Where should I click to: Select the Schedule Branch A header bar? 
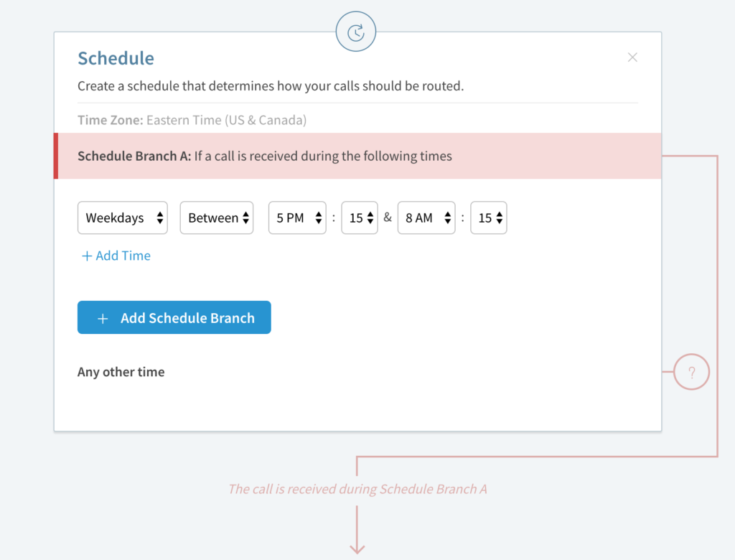357,156
